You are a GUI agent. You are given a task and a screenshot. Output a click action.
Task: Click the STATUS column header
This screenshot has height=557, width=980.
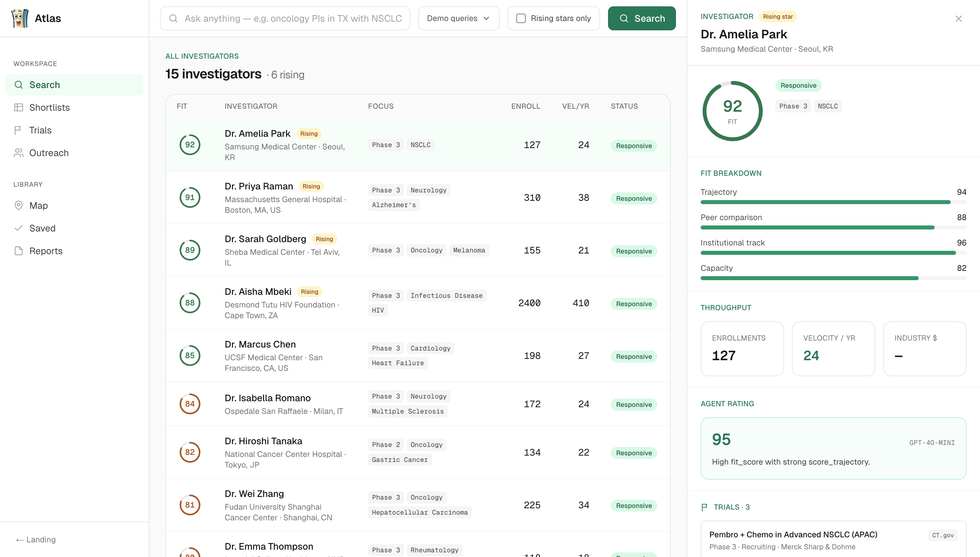(x=624, y=106)
